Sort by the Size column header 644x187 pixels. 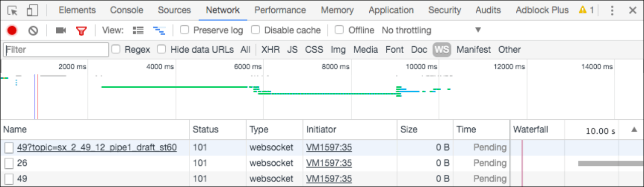pos(424,129)
